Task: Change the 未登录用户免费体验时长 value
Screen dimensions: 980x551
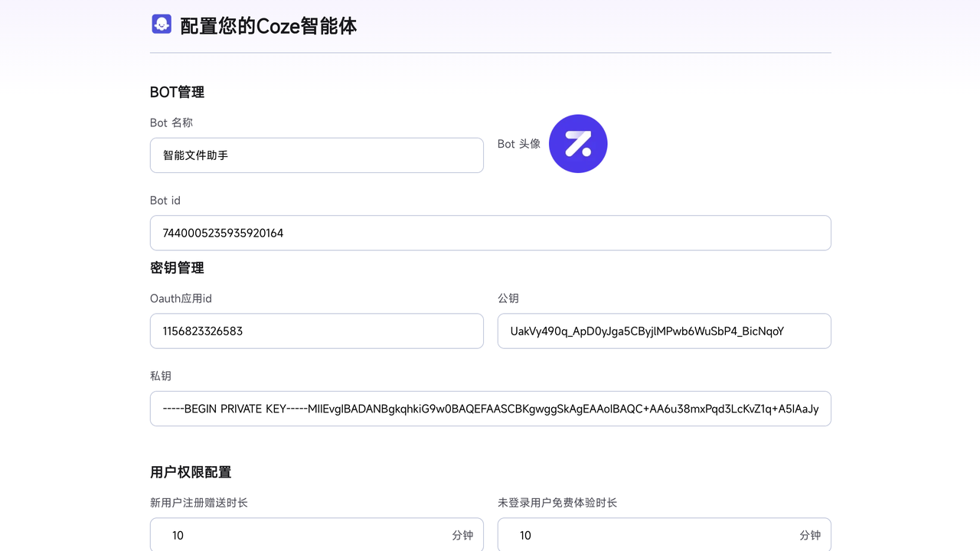Action: point(665,535)
